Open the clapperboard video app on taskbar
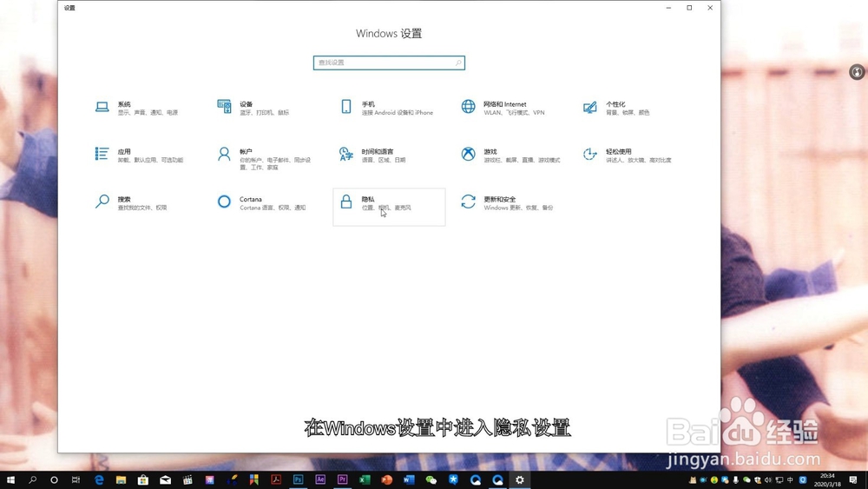 187,479
